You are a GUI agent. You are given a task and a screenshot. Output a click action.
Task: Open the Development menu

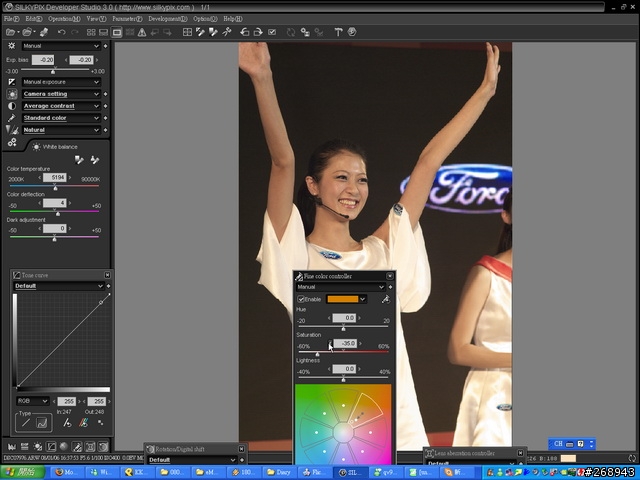coord(168,19)
